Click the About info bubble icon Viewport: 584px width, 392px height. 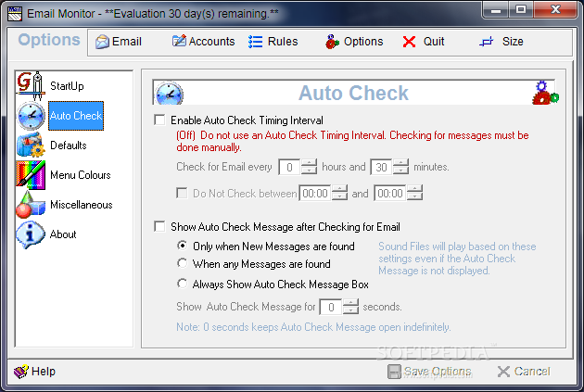(x=31, y=234)
